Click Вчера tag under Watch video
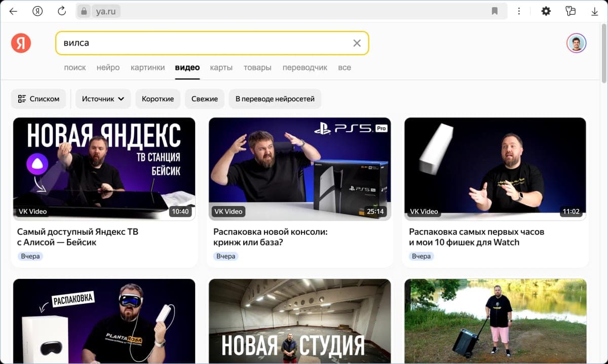608x364 pixels. (x=421, y=256)
